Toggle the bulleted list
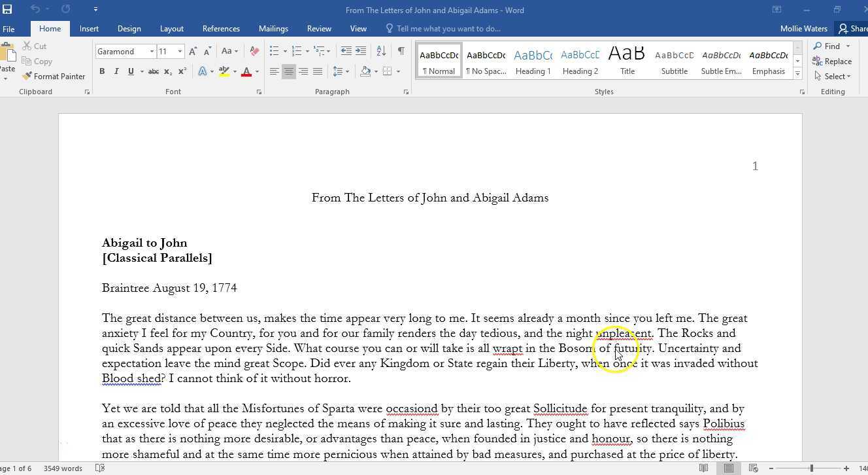Image resolution: width=868 pixels, height=475 pixels. point(273,50)
